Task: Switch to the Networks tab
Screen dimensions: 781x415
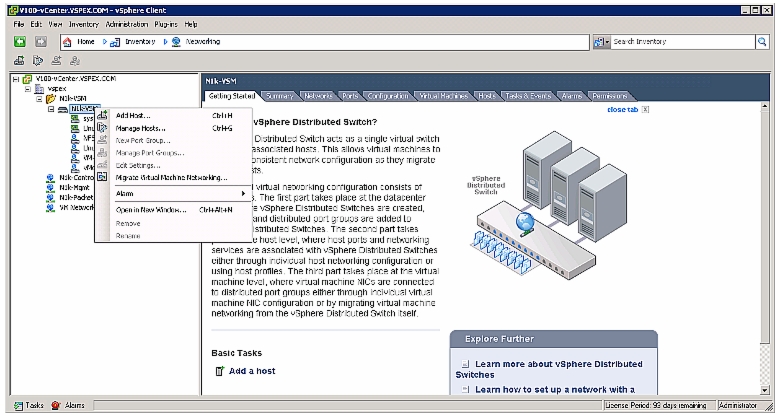Action: (318, 96)
